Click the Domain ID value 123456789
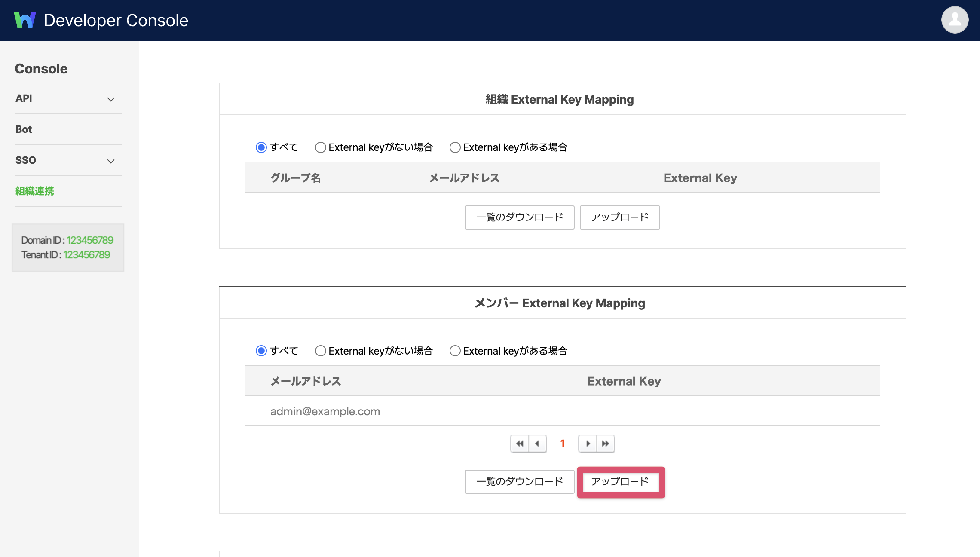 [90, 240]
